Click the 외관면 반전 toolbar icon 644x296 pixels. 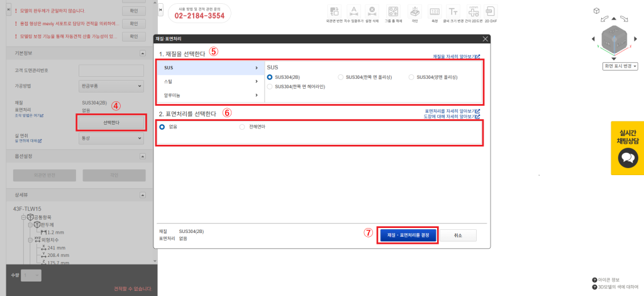(334, 11)
